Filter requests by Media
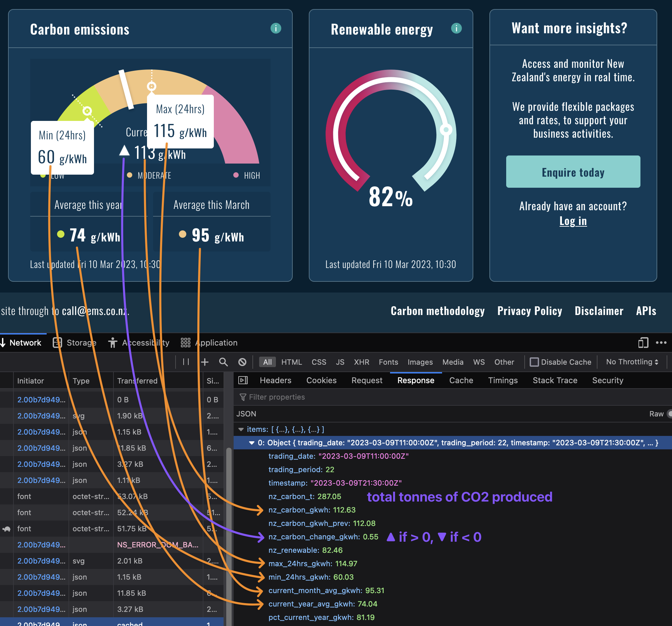The image size is (672, 626). tap(453, 362)
